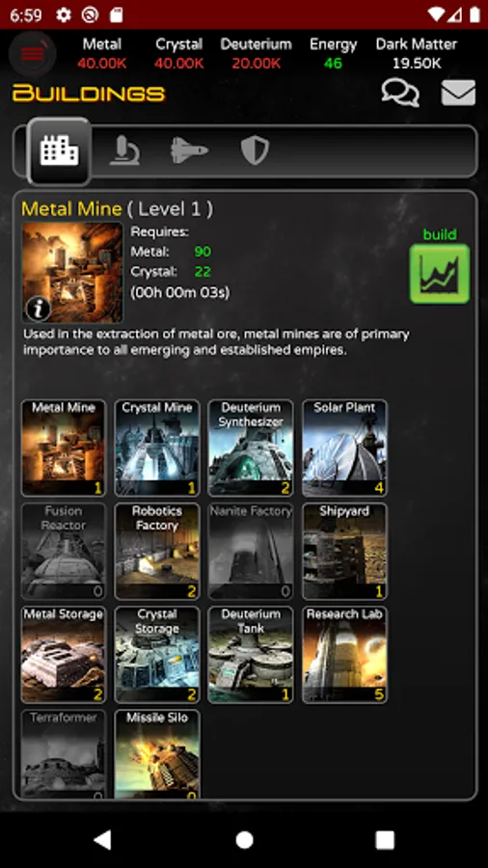The width and height of the screenshot is (488, 868).
Task: Select the Deuterium Tank tile
Action: (251, 655)
